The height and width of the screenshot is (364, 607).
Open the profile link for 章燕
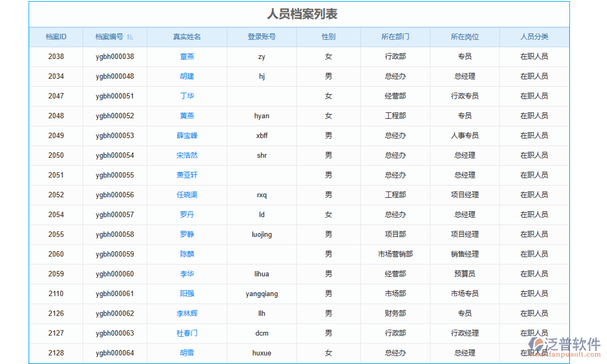point(186,56)
